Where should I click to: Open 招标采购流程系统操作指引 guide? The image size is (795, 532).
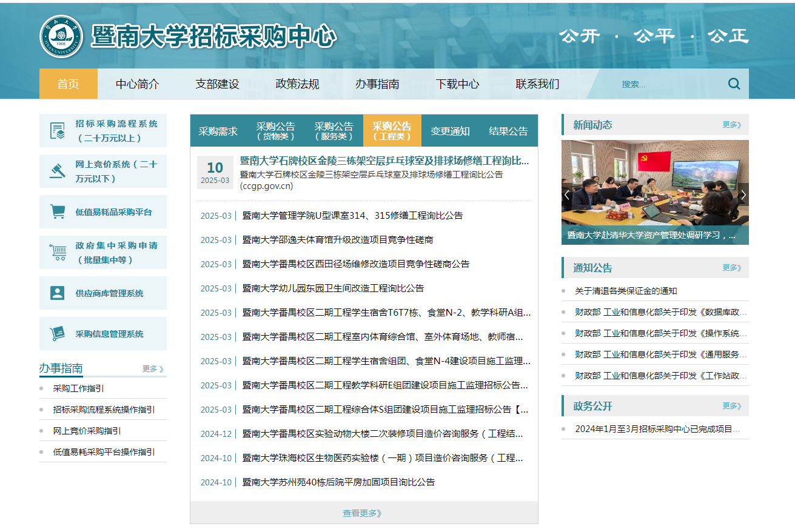tap(104, 410)
